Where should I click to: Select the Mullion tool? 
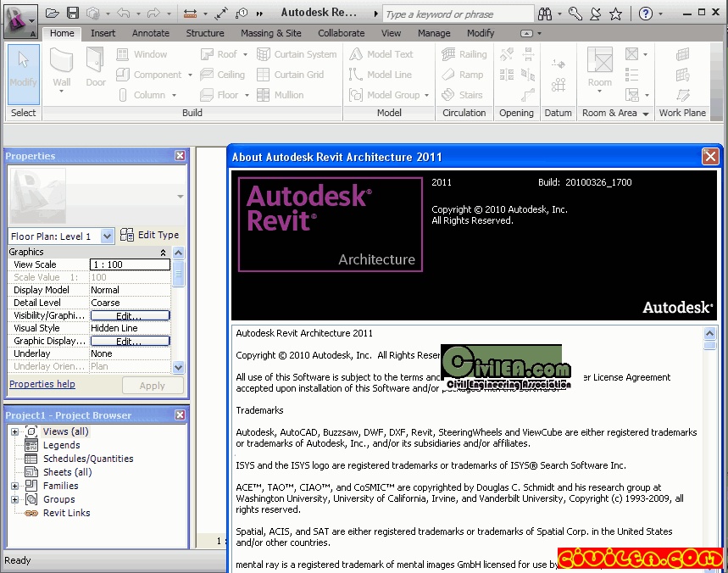point(280,95)
